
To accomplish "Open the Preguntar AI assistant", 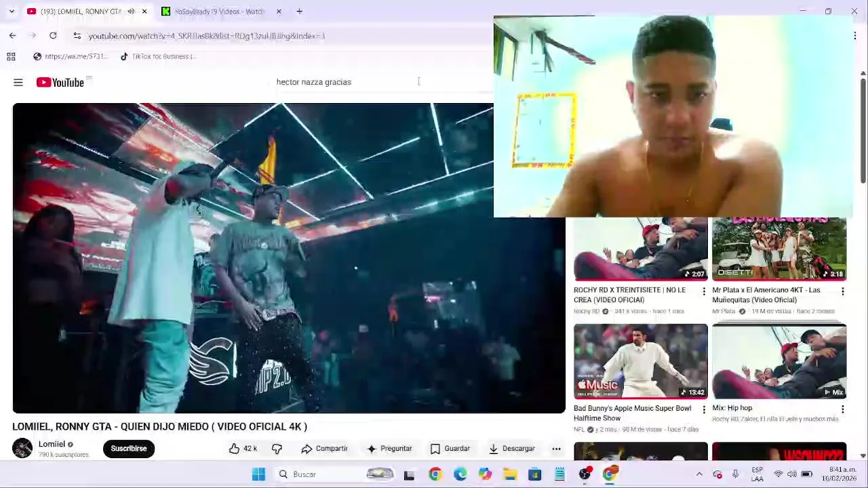I will point(389,449).
